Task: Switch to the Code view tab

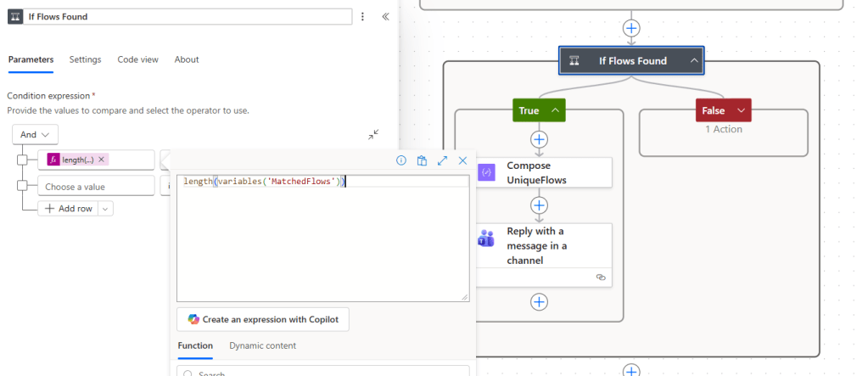Action: coord(137,59)
